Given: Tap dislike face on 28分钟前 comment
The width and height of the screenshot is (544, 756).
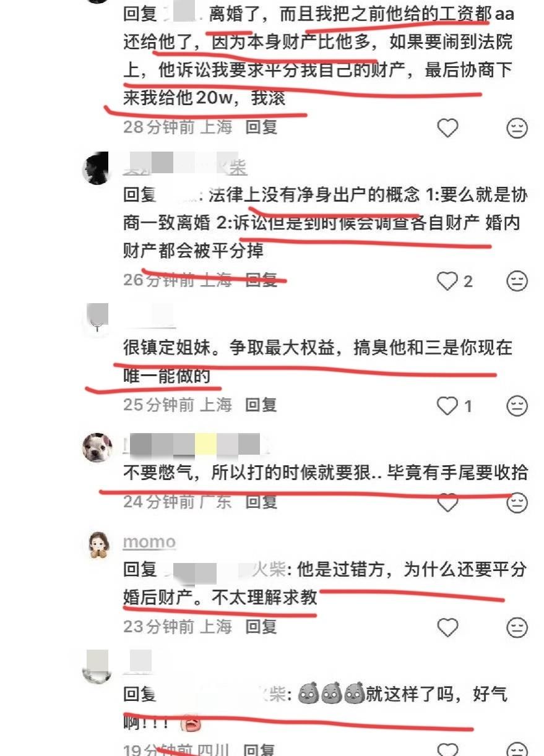Looking at the screenshot, I should 517,128.
